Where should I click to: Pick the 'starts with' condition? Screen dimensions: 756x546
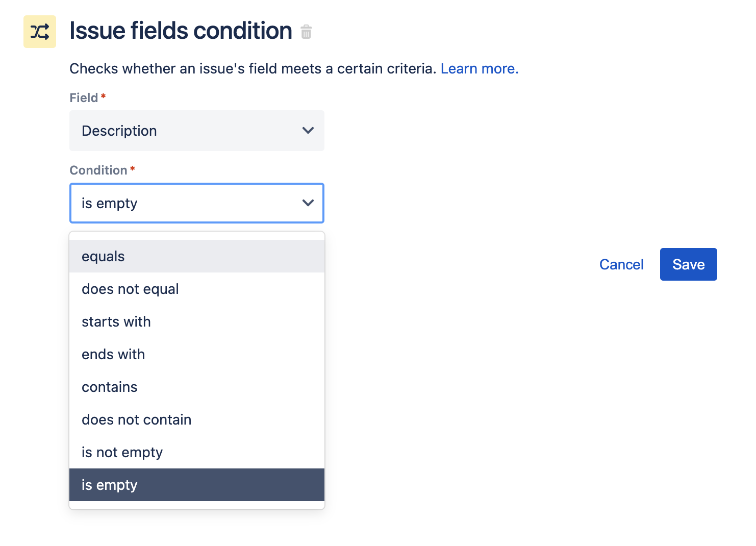(196, 321)
